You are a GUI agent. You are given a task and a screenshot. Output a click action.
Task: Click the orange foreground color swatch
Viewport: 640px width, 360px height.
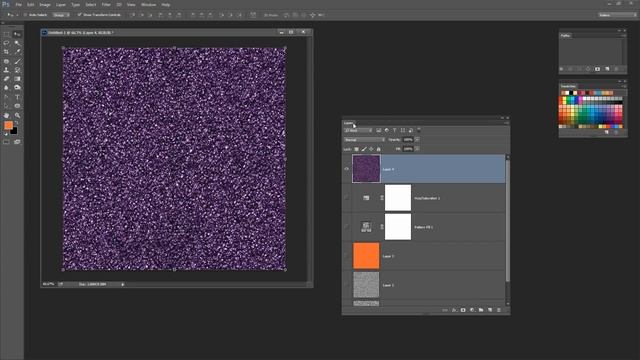(x=8, y=125)
